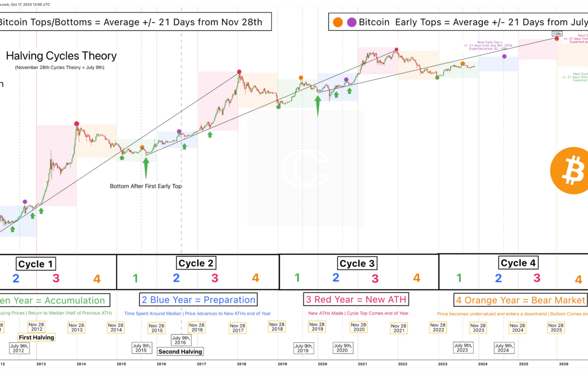Click the 'Cycle 3' label box
The height and width of the screenshot is (378, 588).
(x=357, y=263)
